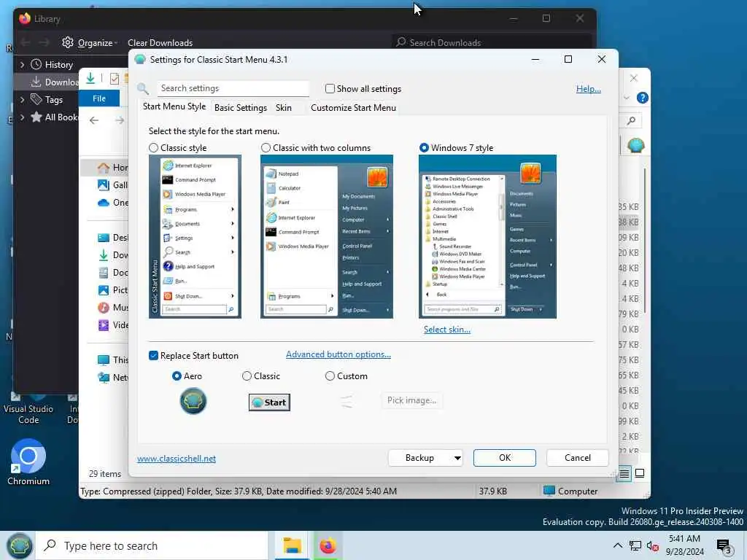Click the green download arrow in Explorer title
The width and height of the screenshot is (747, 560).
[x=90, y=78]
